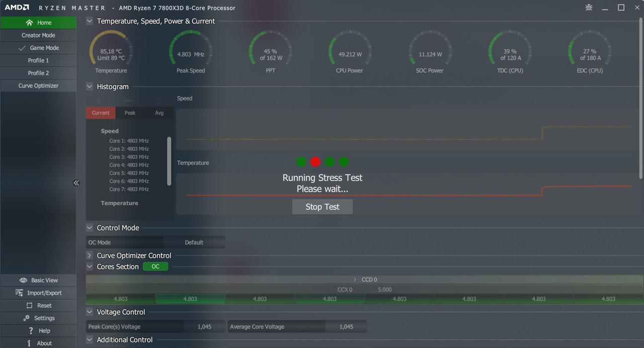The width and height of the screenshot is (644, 348).
Task: Click the Home house icon
Action: tap(29, 23)
